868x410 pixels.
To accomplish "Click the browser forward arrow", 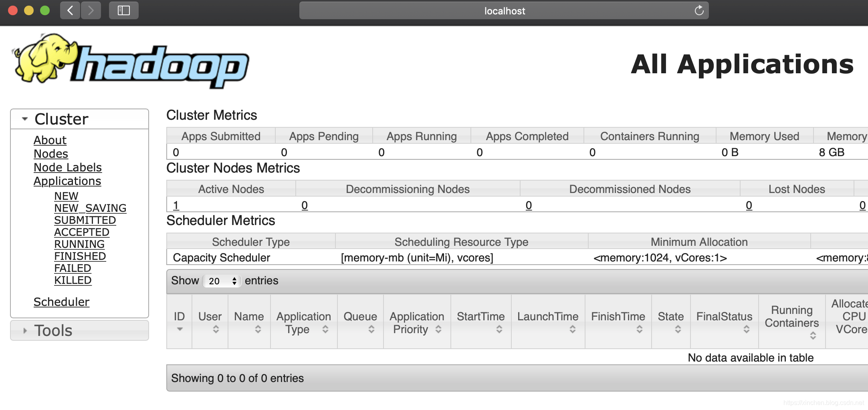I will (91, 10).
